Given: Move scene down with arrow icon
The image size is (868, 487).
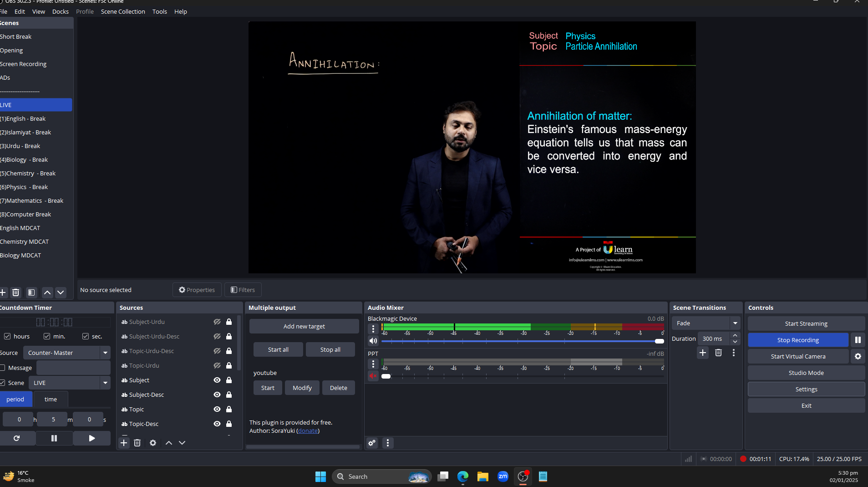Looking at the screenshot, I should [x=61, y=292].
